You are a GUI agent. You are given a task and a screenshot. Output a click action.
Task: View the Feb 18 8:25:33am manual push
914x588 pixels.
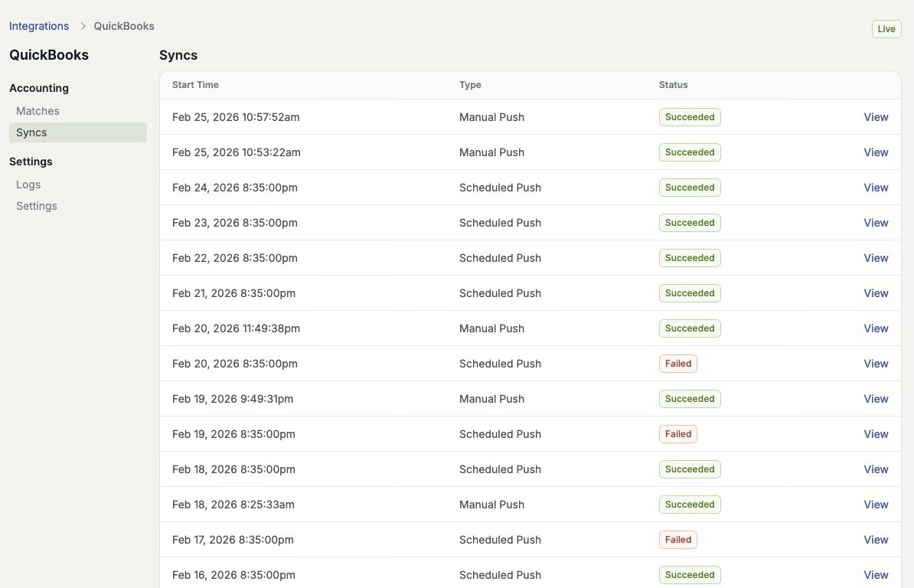click(876, 505)
